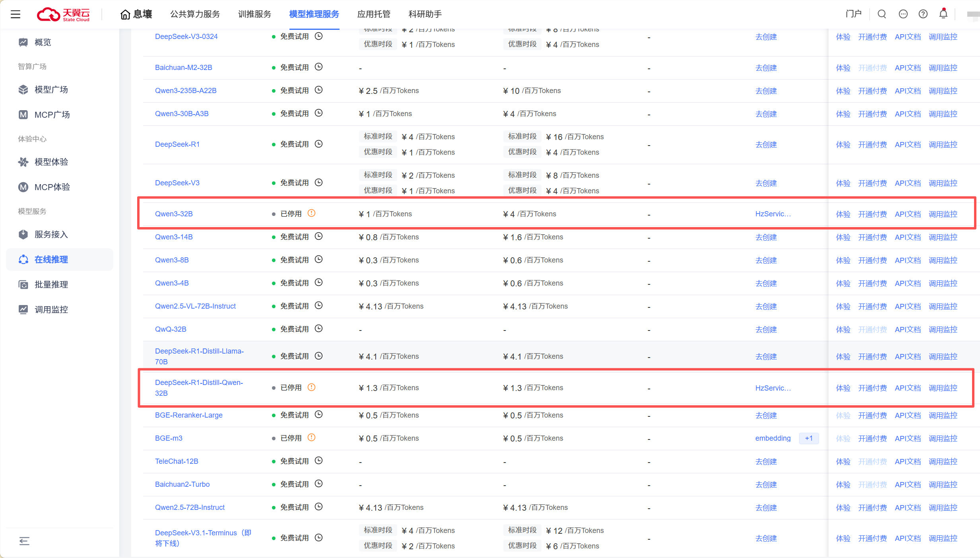Open API文档 for the QwQ-32B row
Screen dimensions: 980x558
(908, 329)
